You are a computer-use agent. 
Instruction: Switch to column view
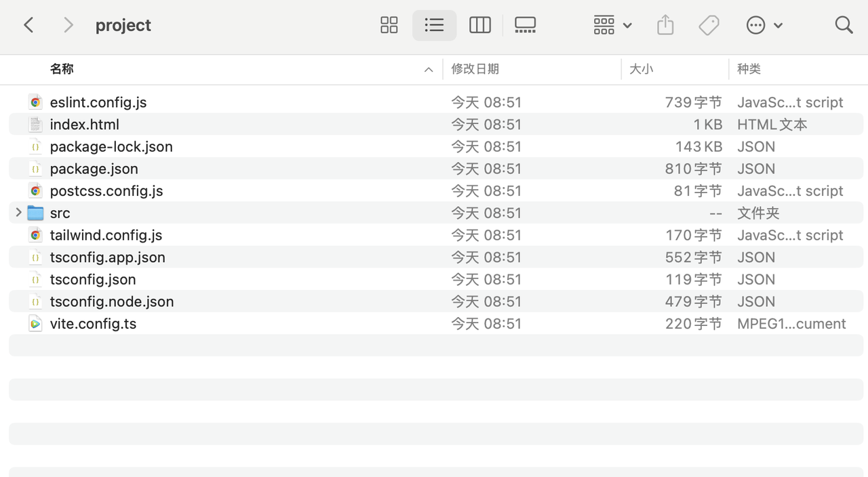pos(479,26)
